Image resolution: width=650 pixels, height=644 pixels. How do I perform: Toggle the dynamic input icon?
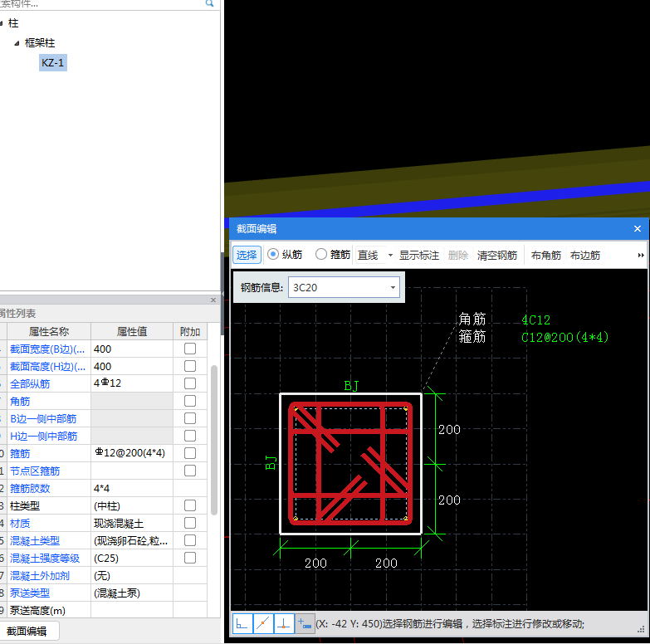[x=305, y=624]
